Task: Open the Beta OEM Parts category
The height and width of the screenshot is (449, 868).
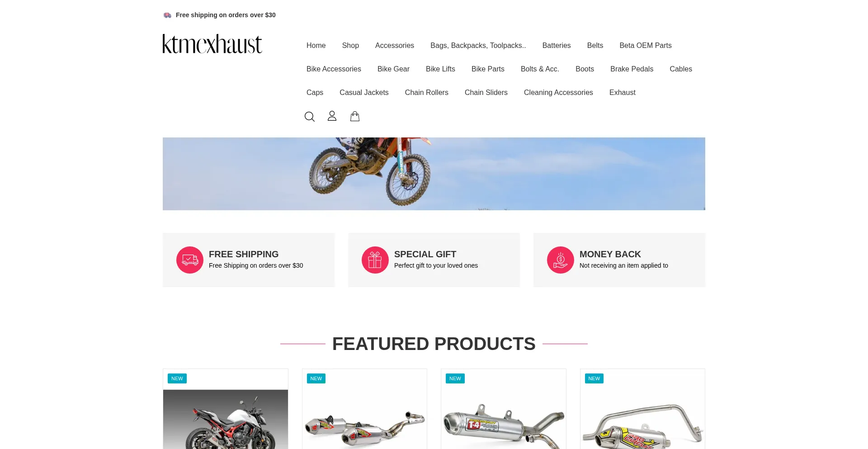Action: coord(646,45)
